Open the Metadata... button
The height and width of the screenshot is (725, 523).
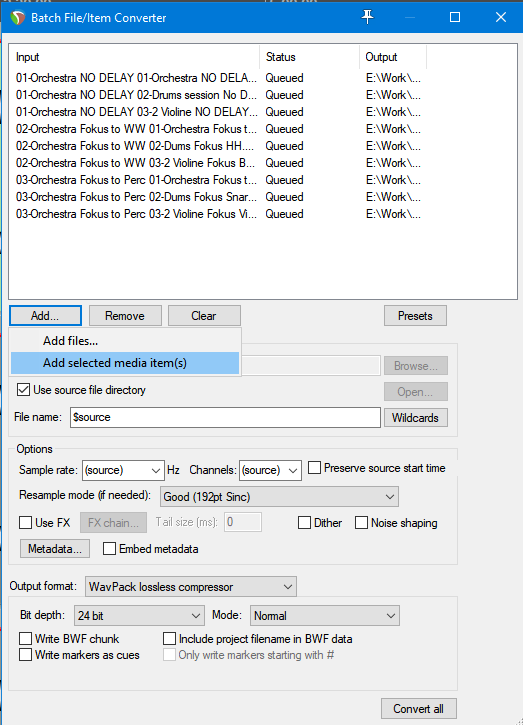click(x=55, y=549)
